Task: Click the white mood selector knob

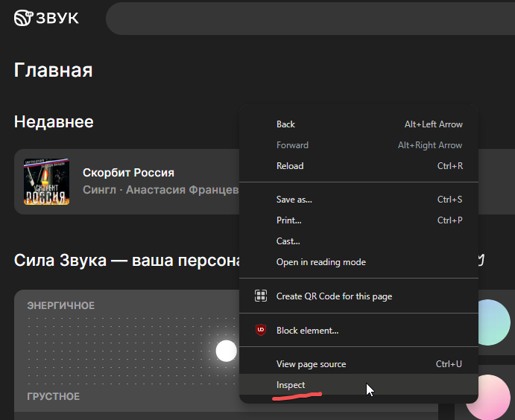Action: (226, 351)
